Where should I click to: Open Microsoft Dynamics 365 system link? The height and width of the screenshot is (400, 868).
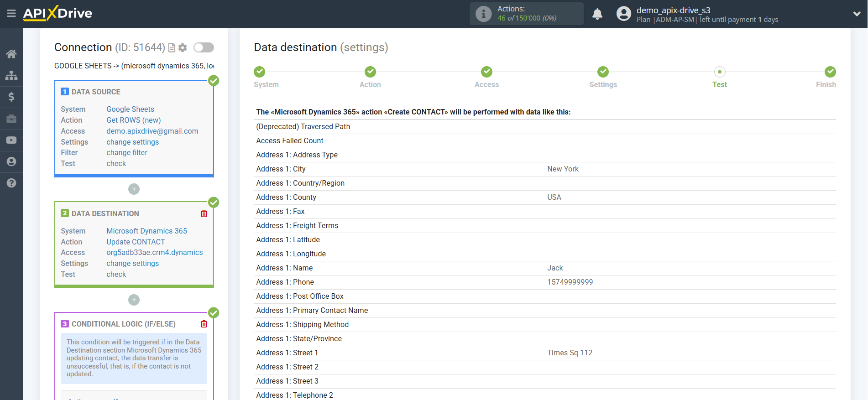point(147,231)
